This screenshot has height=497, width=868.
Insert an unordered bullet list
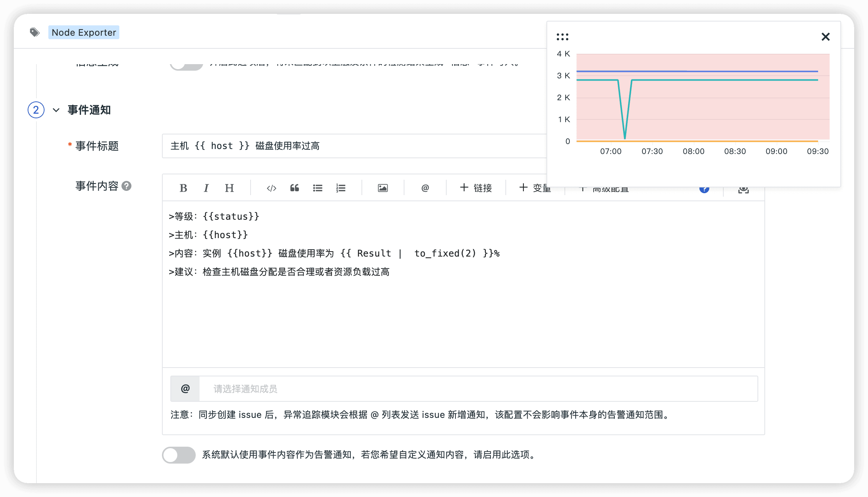pyautogui.click(x=317, y=188)
